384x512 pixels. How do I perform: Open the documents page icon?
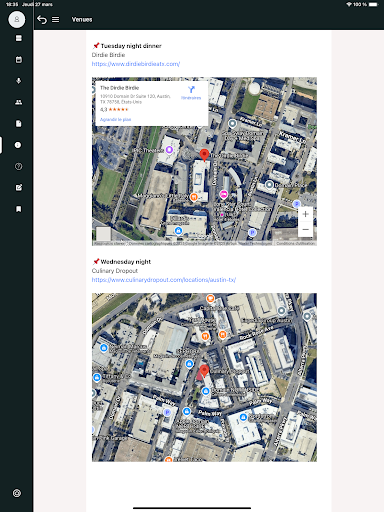click(19, 124)
